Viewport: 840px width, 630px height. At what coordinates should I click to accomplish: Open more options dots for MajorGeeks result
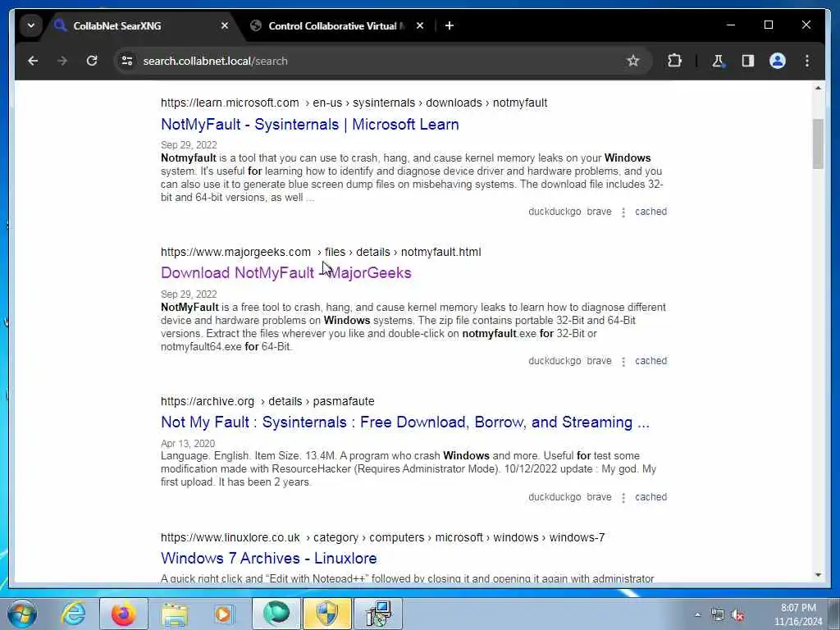tap(623, 362)
